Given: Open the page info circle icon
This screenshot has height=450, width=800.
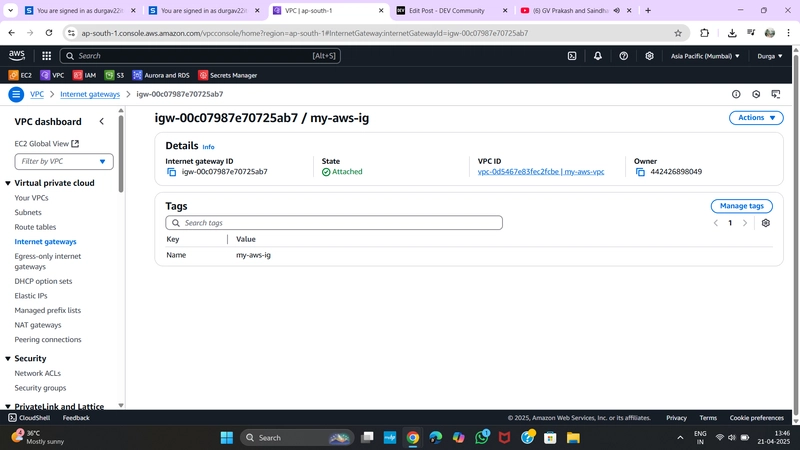Looking at the screenshot, I should 736,94.
